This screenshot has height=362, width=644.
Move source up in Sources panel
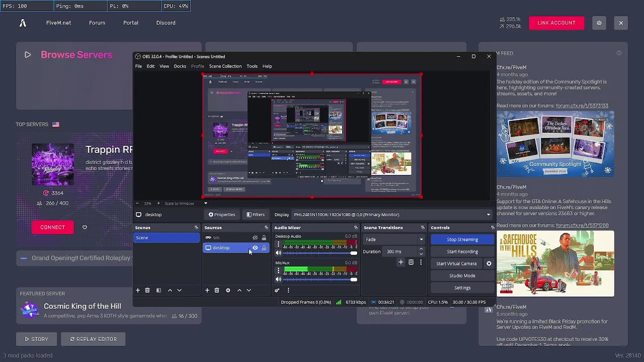point(239,290)
